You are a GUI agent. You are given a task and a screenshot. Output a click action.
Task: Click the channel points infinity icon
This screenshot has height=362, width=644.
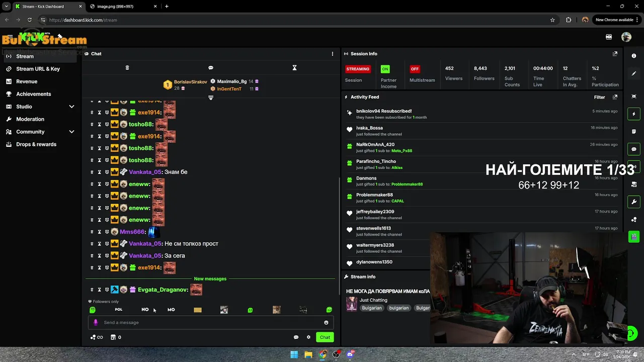(97, 337)
